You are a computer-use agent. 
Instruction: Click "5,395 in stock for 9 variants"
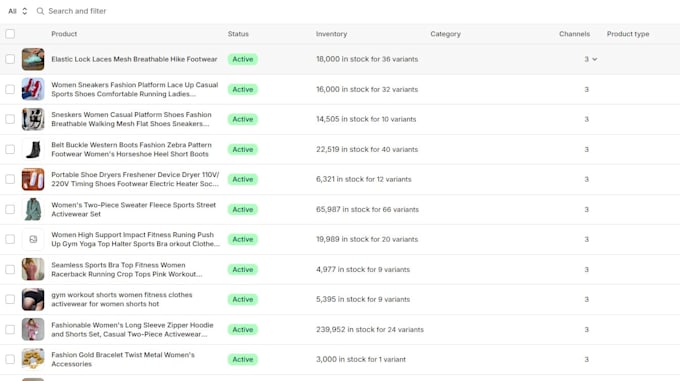click(363, 300)
